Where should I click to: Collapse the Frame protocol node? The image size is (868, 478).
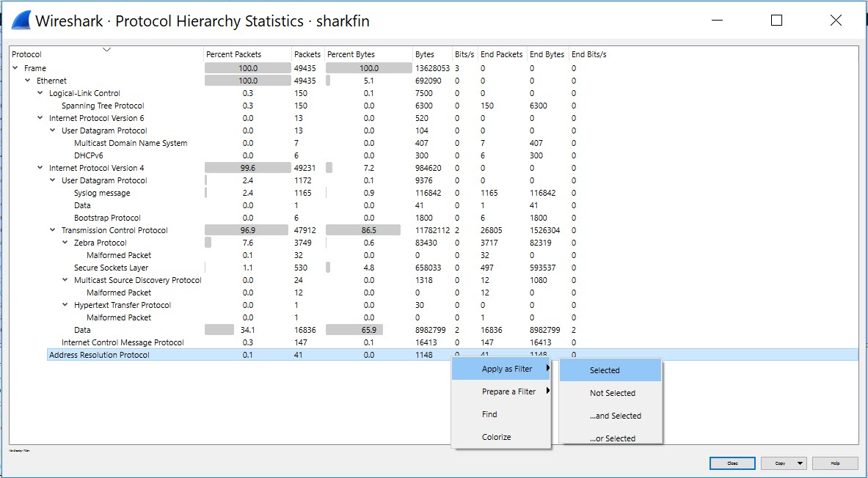(16, 67)
